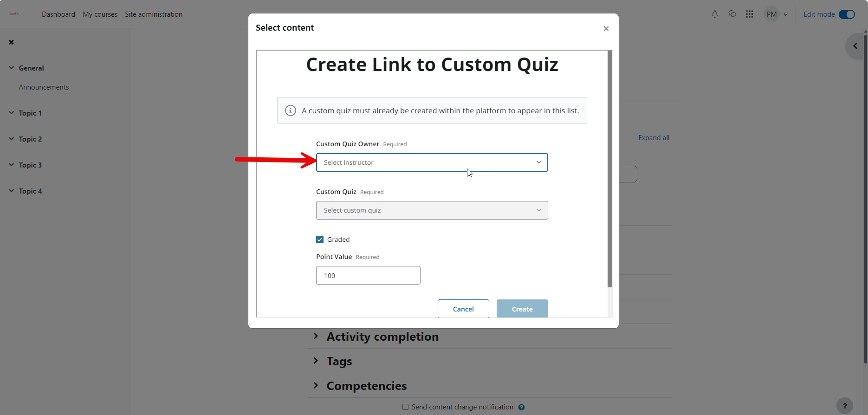The height and width of the screenshot is (415, 868).
Task: Click the notification help icon
Action: tap(522, 407)
